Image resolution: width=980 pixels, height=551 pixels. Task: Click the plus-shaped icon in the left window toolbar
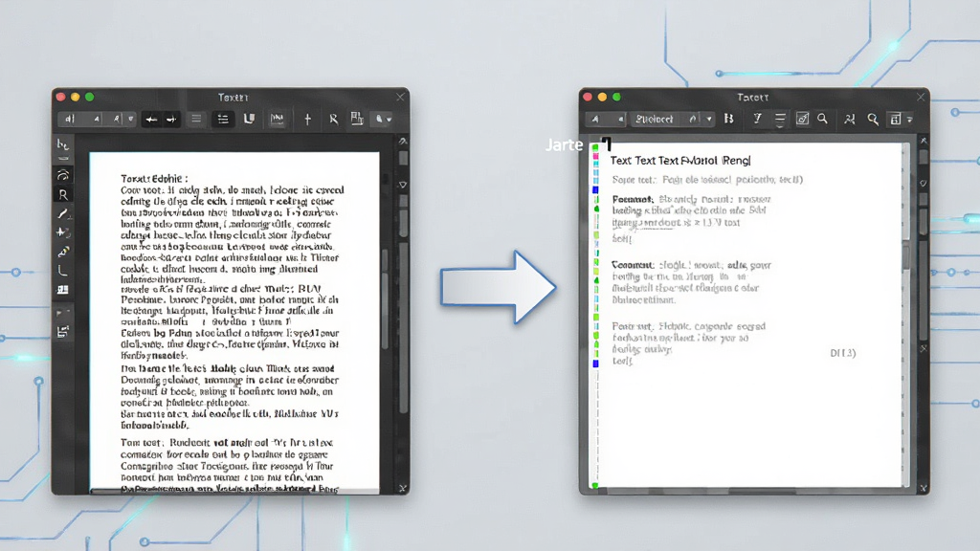point(307,120)
